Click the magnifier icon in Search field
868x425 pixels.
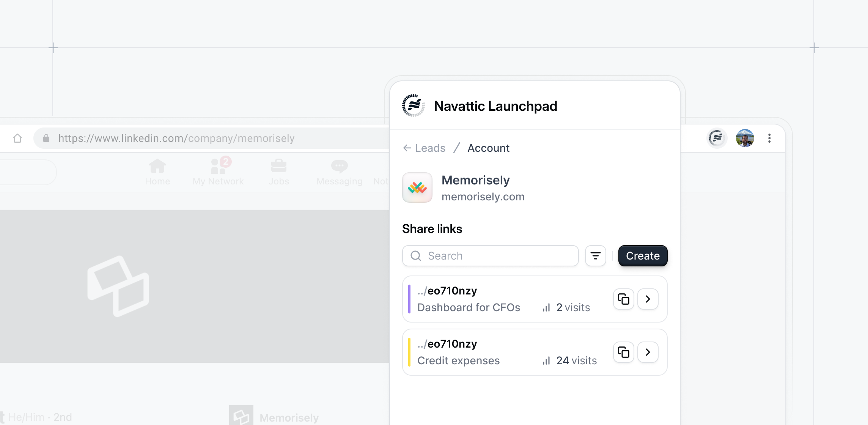pos(416,256)
